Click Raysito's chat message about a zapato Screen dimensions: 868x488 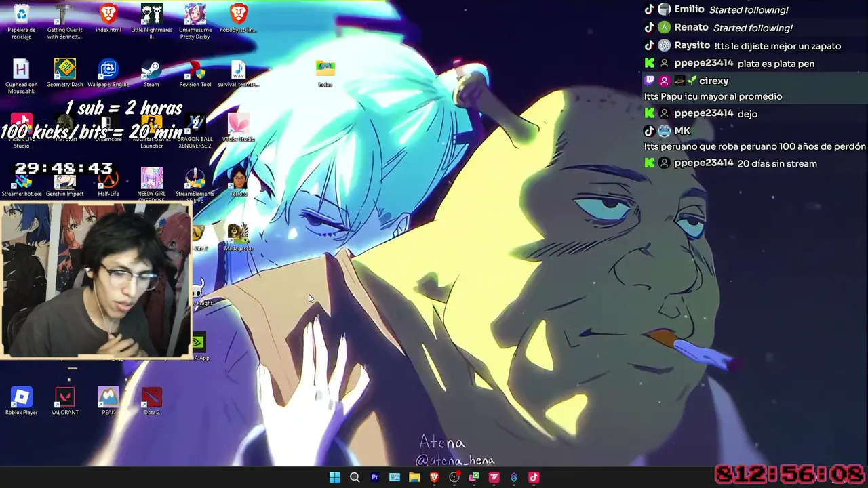(x=777, y=46)
